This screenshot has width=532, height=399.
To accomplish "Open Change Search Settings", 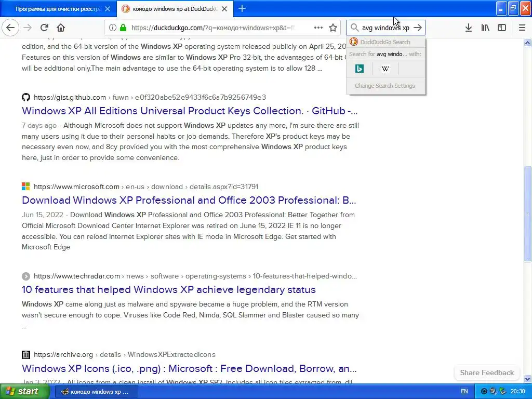I will [385, 86].
